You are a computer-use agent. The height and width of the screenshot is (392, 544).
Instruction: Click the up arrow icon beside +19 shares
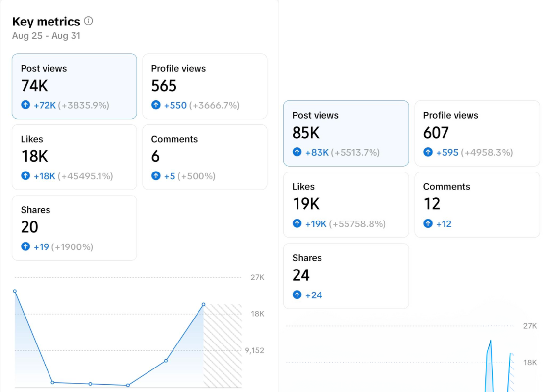pyautogui.click(x=25, y=247)
